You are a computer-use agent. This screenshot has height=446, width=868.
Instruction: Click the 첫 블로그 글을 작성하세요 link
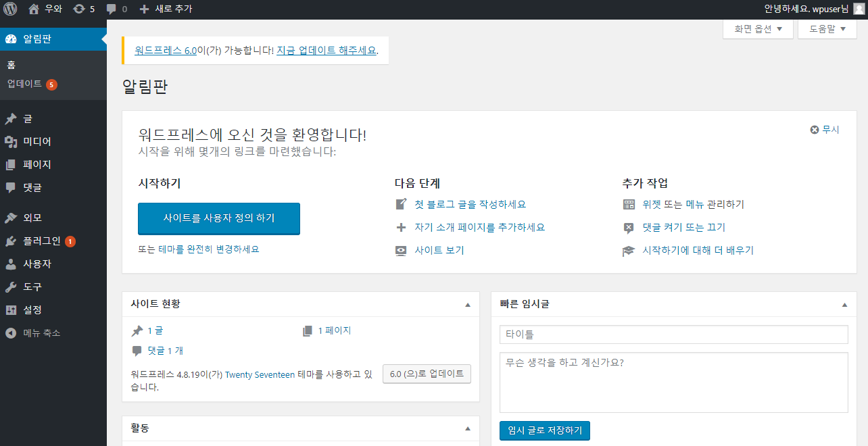click(471, 204)
